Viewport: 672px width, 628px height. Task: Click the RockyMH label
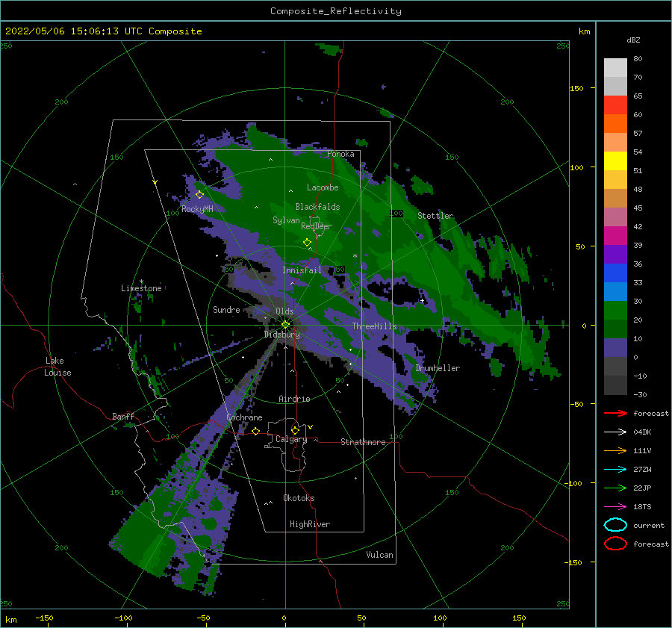[x=197, y=209]
